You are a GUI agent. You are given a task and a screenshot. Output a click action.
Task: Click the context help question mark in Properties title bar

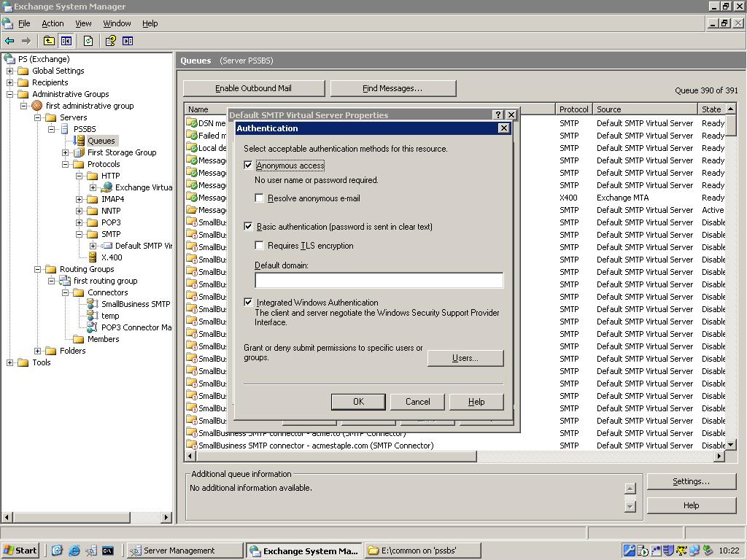point(498,114)
